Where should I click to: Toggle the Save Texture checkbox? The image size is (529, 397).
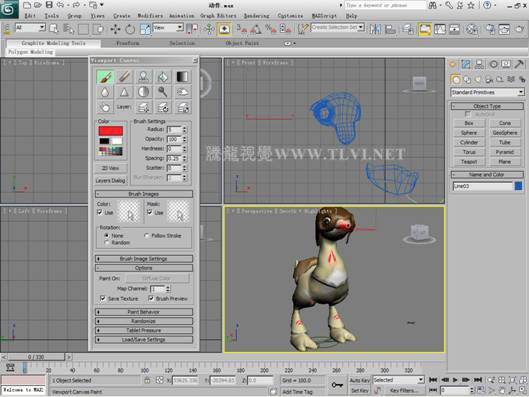coord(103,299)
